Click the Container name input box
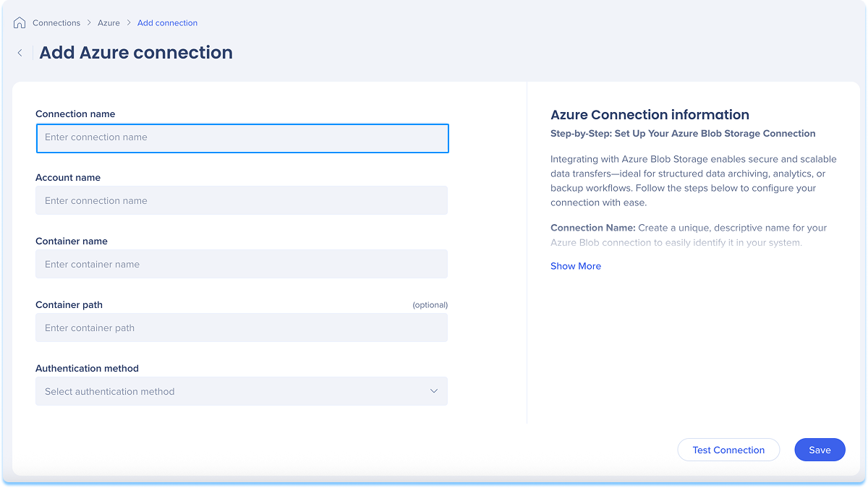This screenshot has height=488, width=868. click(242, 264)
